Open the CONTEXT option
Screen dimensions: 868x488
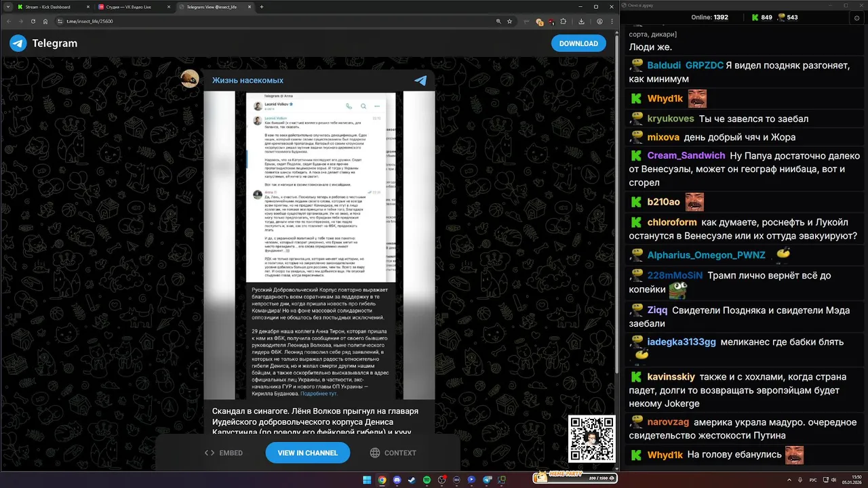[393, 453]
